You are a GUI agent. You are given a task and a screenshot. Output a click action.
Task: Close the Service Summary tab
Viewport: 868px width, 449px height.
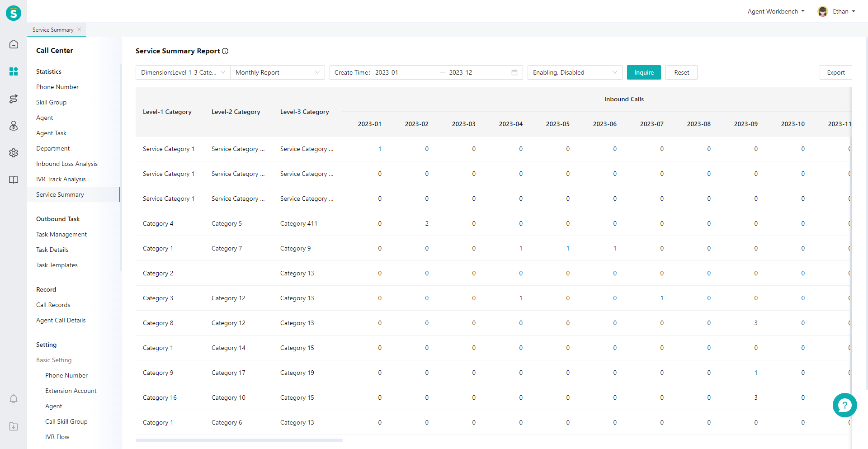point(79,29)
